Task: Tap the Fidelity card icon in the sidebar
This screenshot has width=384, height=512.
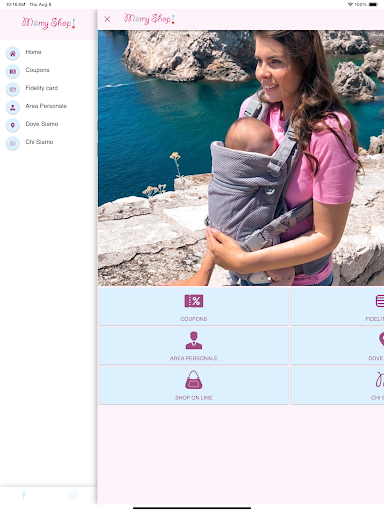Action: tap(13, 89)
